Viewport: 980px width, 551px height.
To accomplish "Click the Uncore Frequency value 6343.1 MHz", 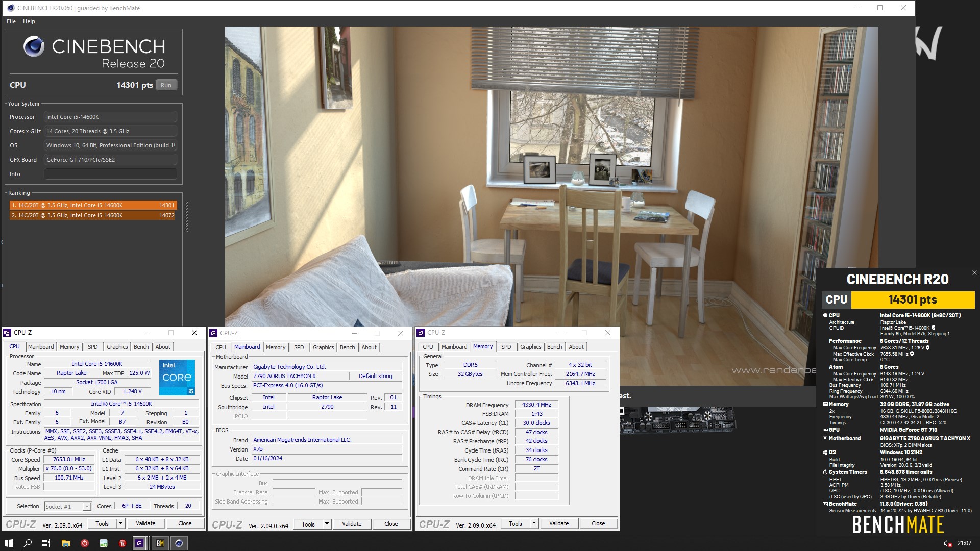I will point(580,383).
